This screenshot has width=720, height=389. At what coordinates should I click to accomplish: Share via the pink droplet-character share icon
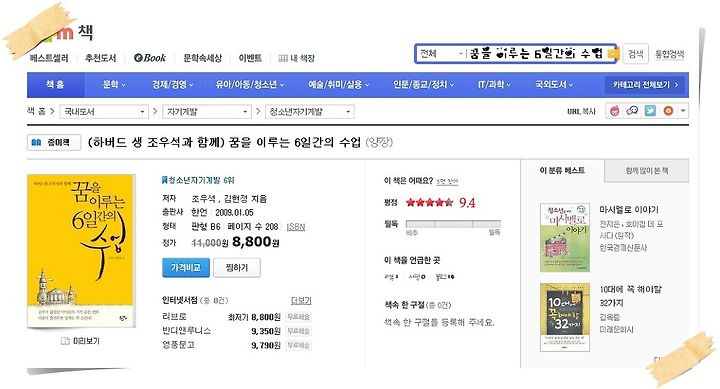614,111
